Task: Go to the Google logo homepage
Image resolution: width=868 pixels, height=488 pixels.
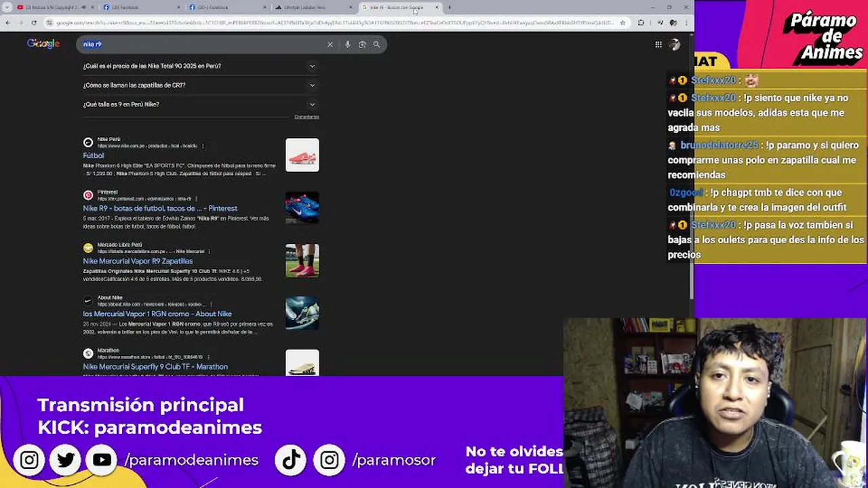Action: click(43, 44)
